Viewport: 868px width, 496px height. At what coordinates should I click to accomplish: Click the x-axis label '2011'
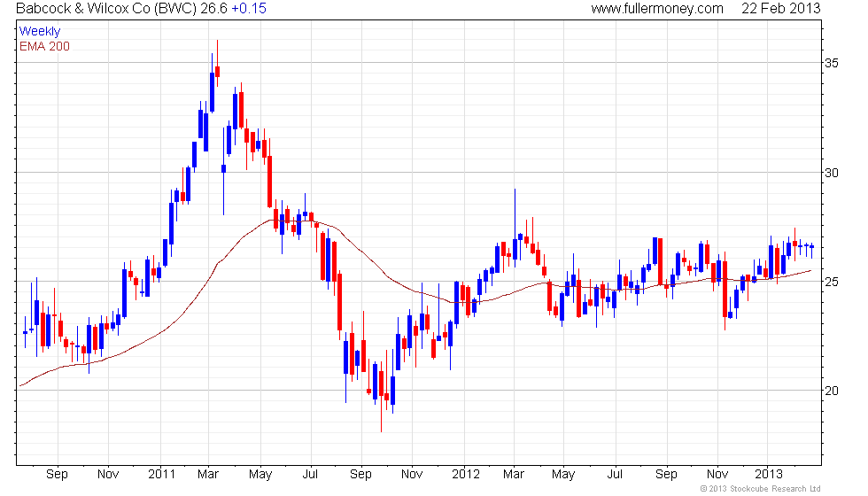point(161,475)
